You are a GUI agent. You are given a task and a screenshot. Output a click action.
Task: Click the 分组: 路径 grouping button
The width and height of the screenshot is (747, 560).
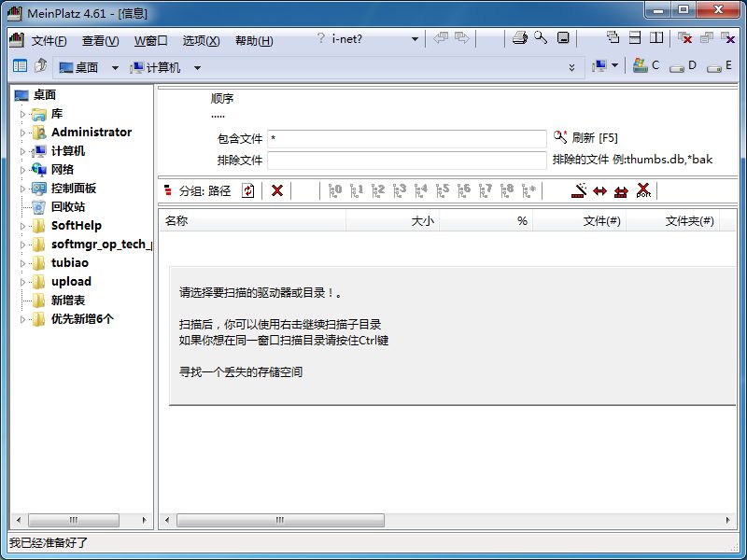click(197, 191)
